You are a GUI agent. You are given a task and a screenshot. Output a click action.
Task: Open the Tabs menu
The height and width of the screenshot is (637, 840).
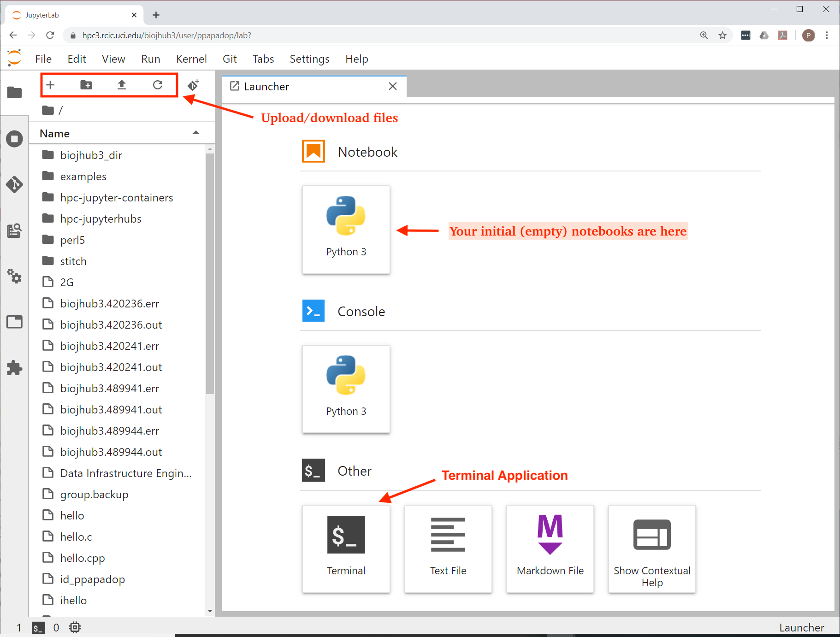click(263, 59)
